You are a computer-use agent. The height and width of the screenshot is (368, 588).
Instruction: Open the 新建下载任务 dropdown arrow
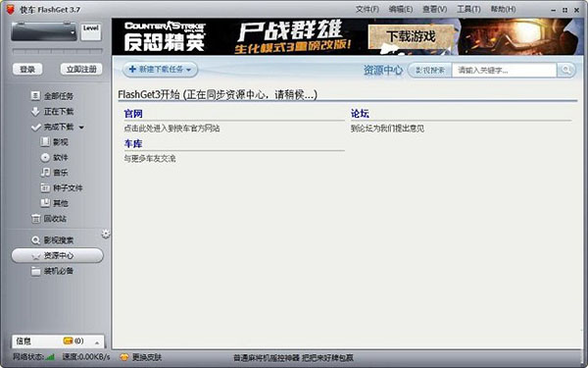pos(188,70)
